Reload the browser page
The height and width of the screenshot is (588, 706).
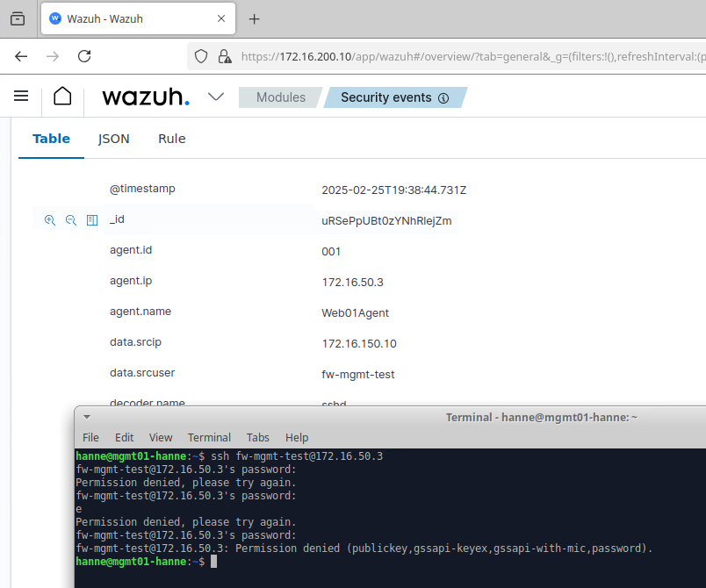click(x=84, y=56)
